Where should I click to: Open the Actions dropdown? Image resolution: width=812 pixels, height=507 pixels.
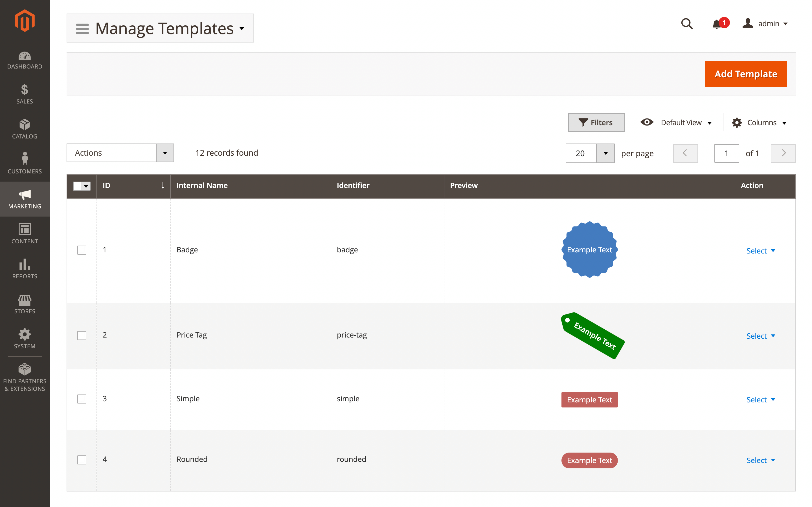[120, 153]
